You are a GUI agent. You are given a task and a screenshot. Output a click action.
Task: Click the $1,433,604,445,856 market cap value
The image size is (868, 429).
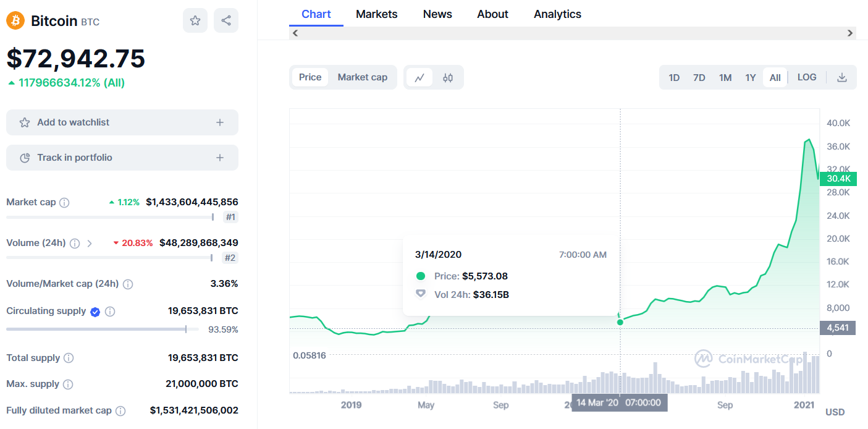point(192,202)
